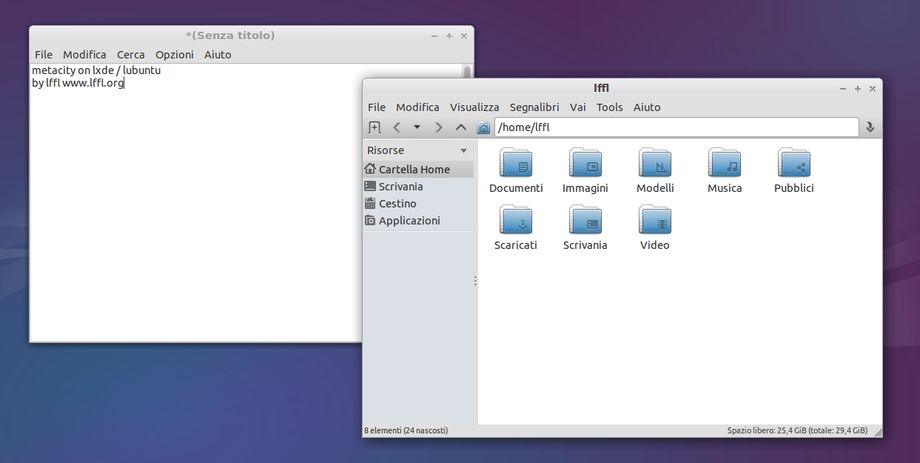Viewport: 920px width, 463px height.
Task: Click status text '8 elementi (24 nascosti)'
Action: (406, 431)
